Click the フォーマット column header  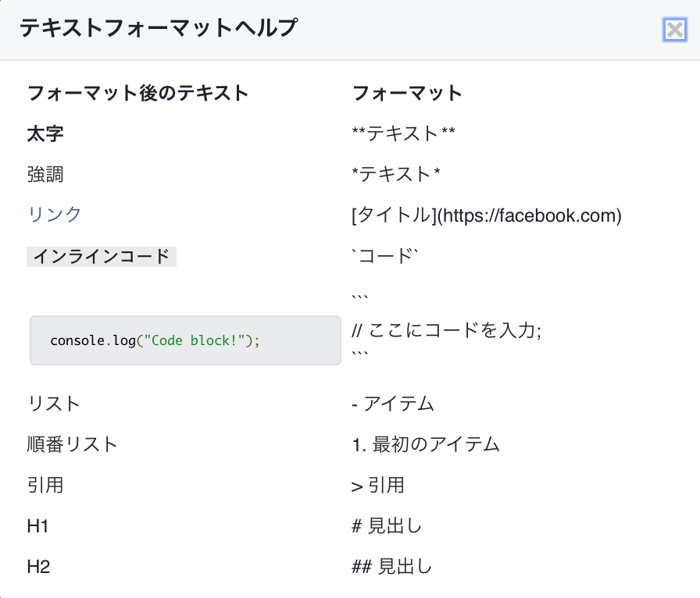pos(407,94)
